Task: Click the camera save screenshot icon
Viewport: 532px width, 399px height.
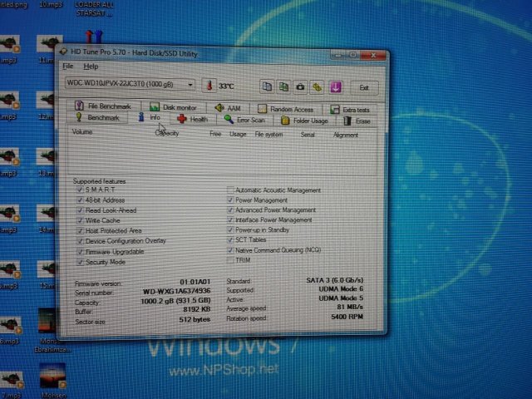Action: 300,86
